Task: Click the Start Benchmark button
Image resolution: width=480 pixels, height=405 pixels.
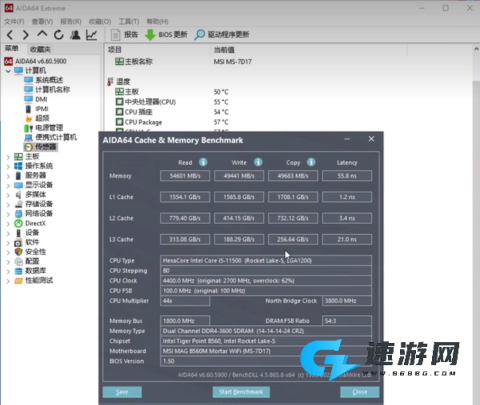Action: [241, 392]
